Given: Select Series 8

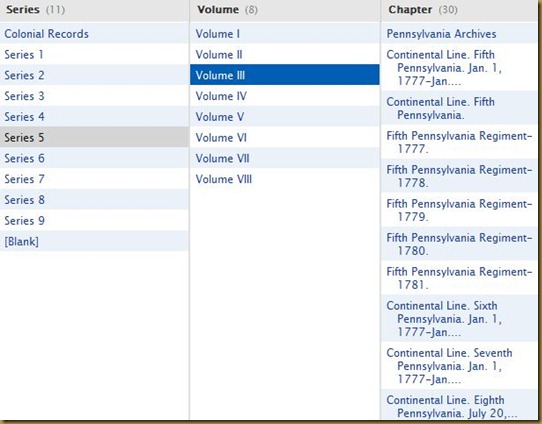Looking at the screenshot, I should coord(94,199).
